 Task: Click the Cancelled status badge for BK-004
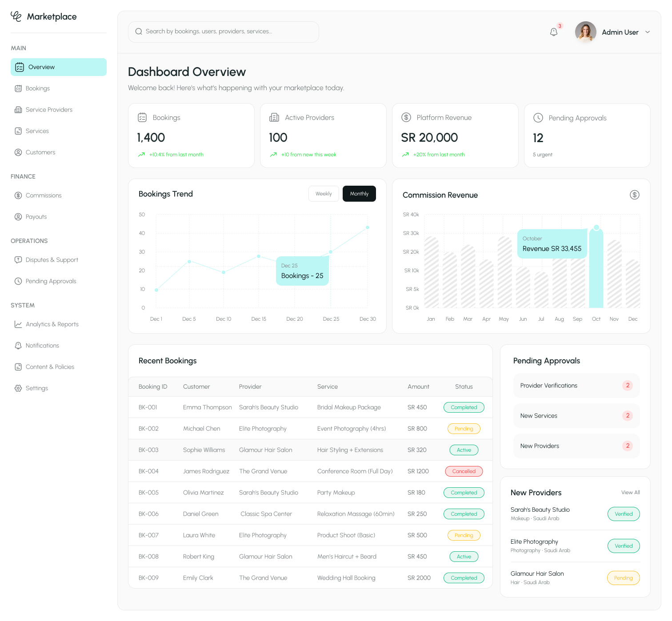tap(464, 471)
